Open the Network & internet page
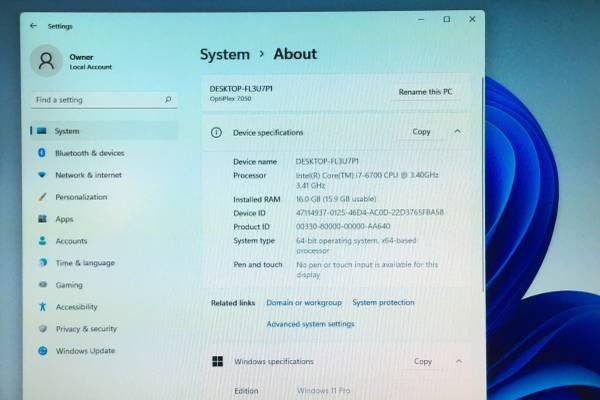Viewport: 600px width, 400px height. click(x=88, y=175)
